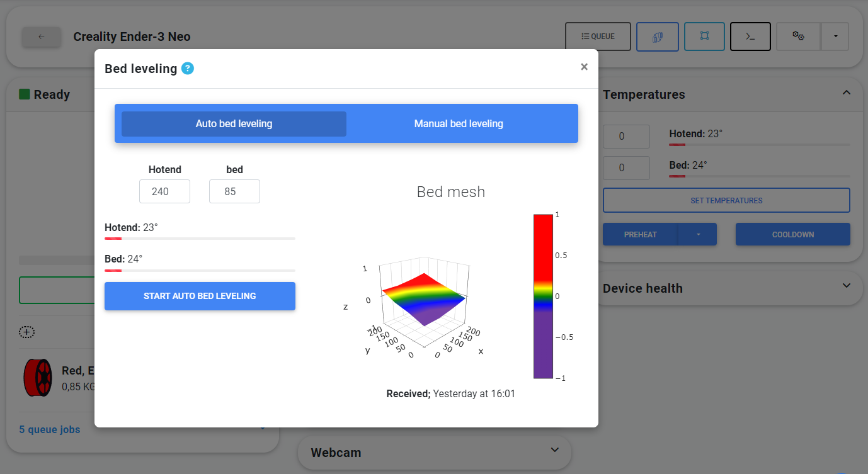
Task: Click the bed mesh color scale bar
Action: [543, 296]
